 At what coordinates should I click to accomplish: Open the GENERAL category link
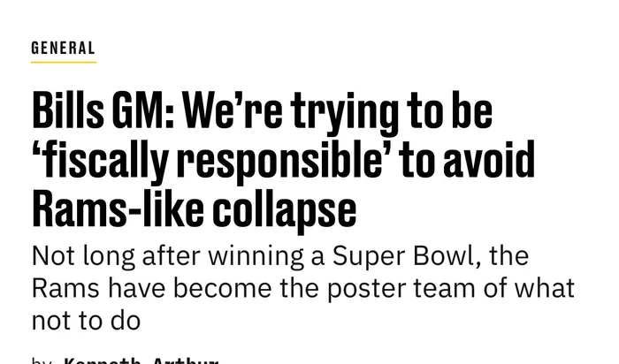63,48
